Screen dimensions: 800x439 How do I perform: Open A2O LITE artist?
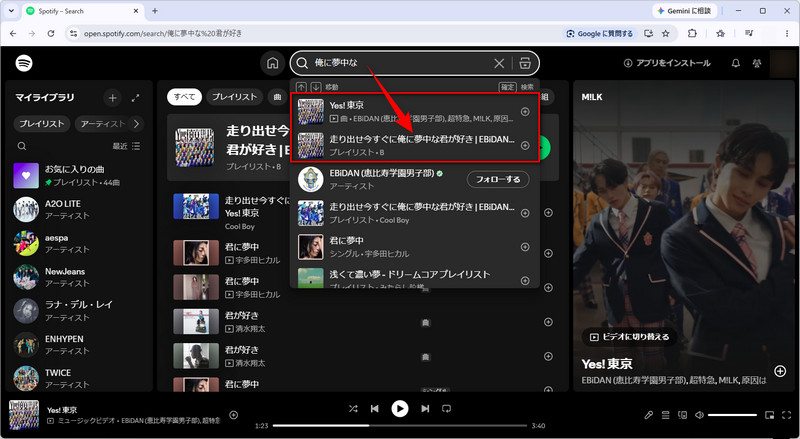[x=79, y=209]
